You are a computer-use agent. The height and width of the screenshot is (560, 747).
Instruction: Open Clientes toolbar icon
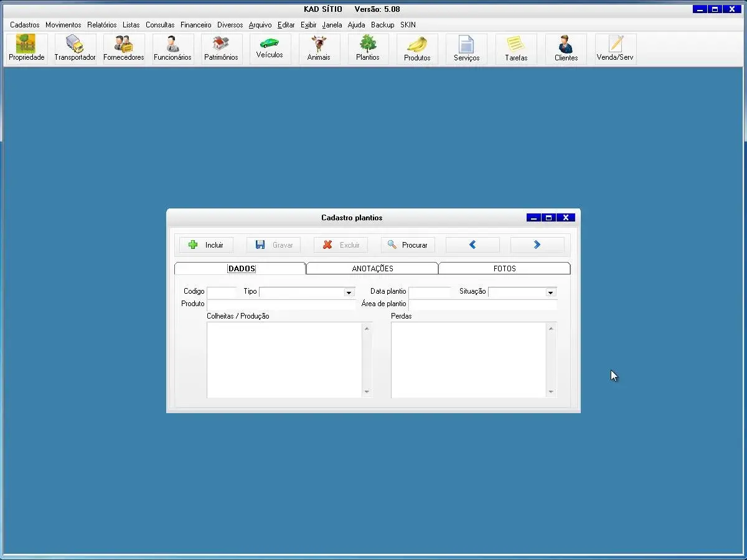point(566,49)
